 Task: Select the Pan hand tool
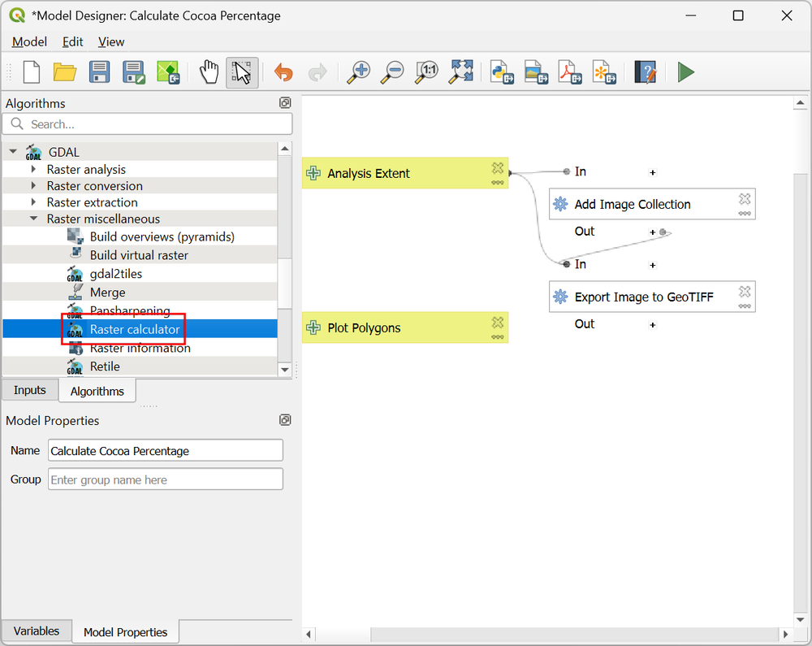tap(209, 72)
